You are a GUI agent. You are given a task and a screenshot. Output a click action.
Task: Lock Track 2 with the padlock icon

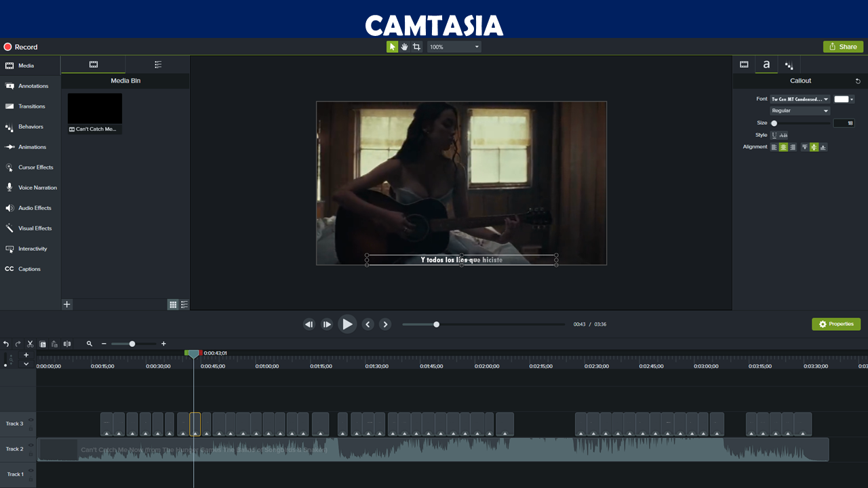tap(31, 453)
